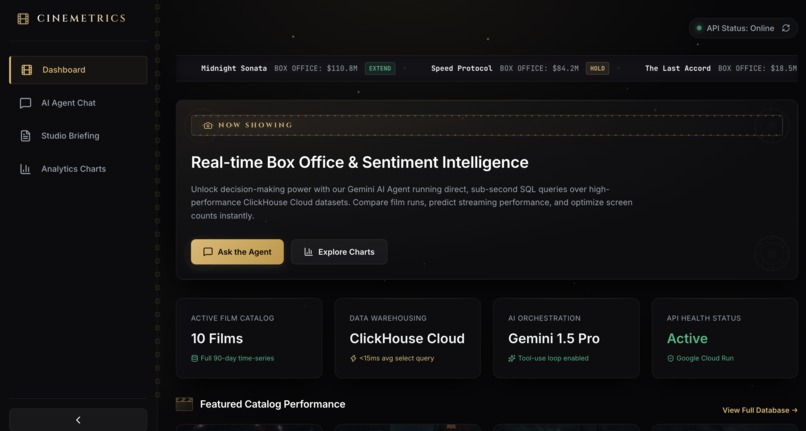The height and width of the screenshot is (431, 806).
Task: Click the Tool-use loop enabled text
Action: [553, 358]
